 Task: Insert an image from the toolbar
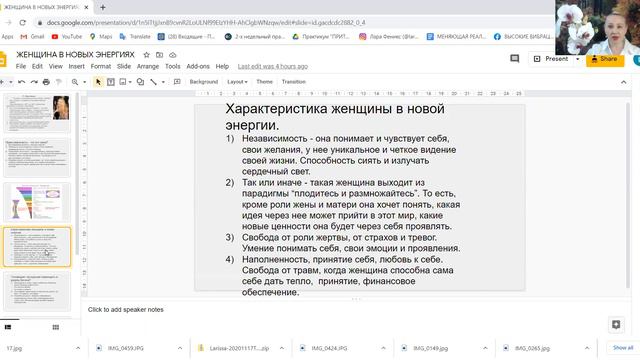(x=122, y=82)
